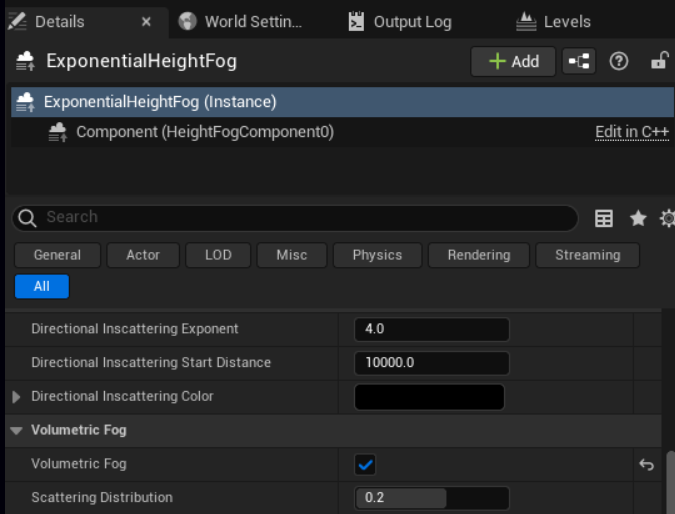Viewport: 675px width, 514px height.
Task: Open the property matrix table icon
Action: 604,218
